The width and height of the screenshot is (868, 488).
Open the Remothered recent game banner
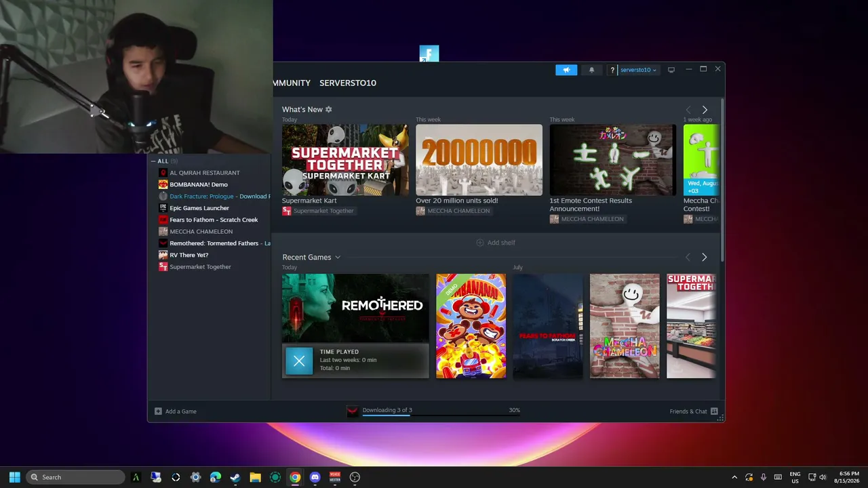pos(355,308)
